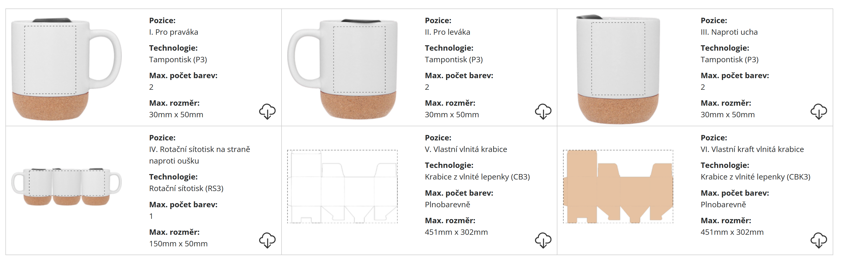
Task: Open the white corrugated box die-cut image
Action: (x=342, y=186)
